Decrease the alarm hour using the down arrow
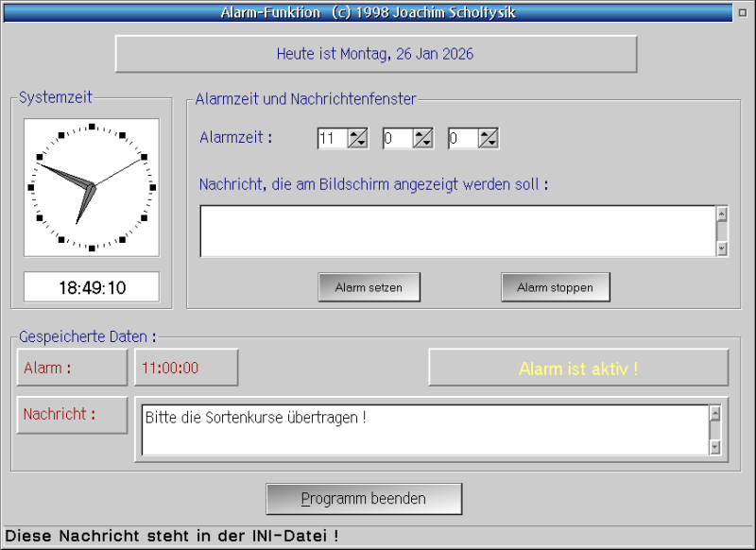Viewport: 756px width, 550px height. tap(364, 144)
